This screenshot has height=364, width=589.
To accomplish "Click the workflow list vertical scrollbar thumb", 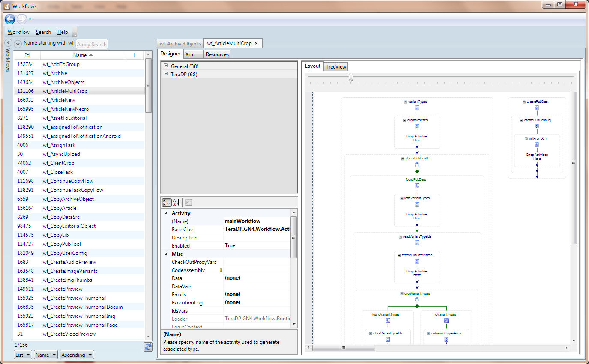I will pyautogui.click(x=149, y=85).
